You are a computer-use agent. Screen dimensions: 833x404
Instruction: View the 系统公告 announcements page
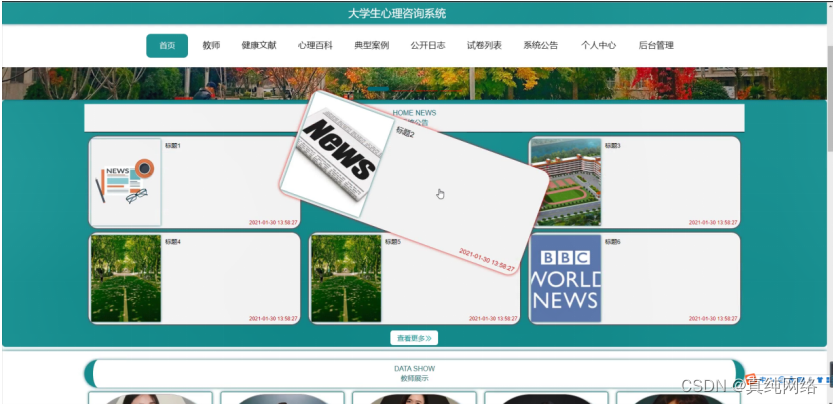tap(541, 46)
